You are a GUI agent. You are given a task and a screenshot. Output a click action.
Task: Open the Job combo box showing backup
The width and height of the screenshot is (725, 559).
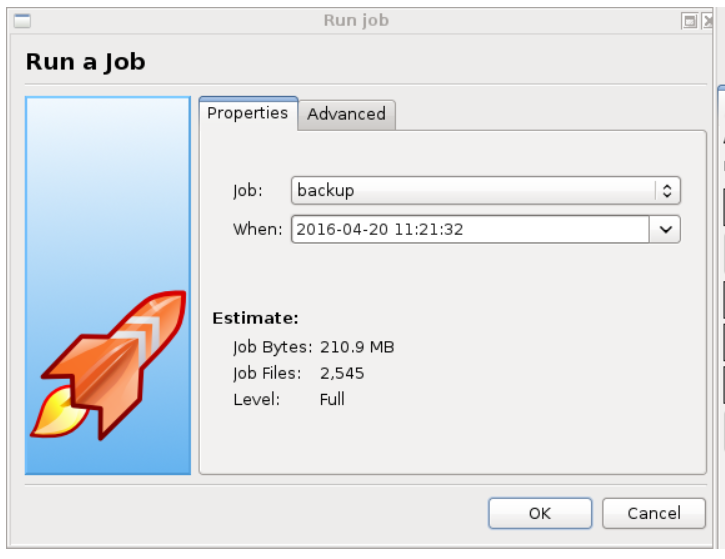point(474,190)
